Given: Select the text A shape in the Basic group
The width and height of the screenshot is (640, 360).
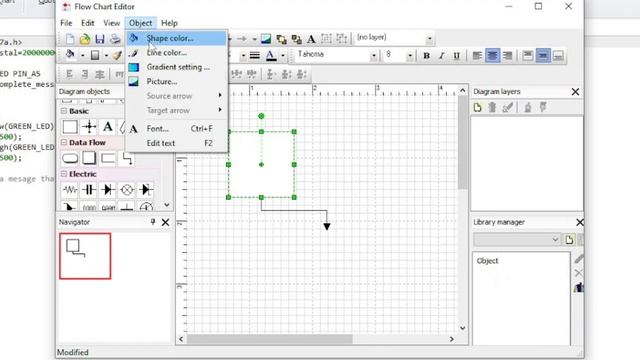Looking at the screenshot, I should (108, 127).
